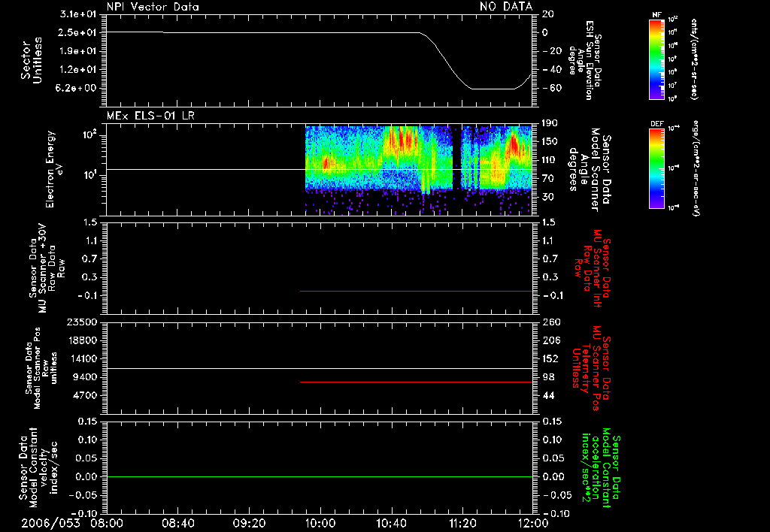Click the 'DEF' color bar heading
The image size is (770, 532).
point(656,124)
